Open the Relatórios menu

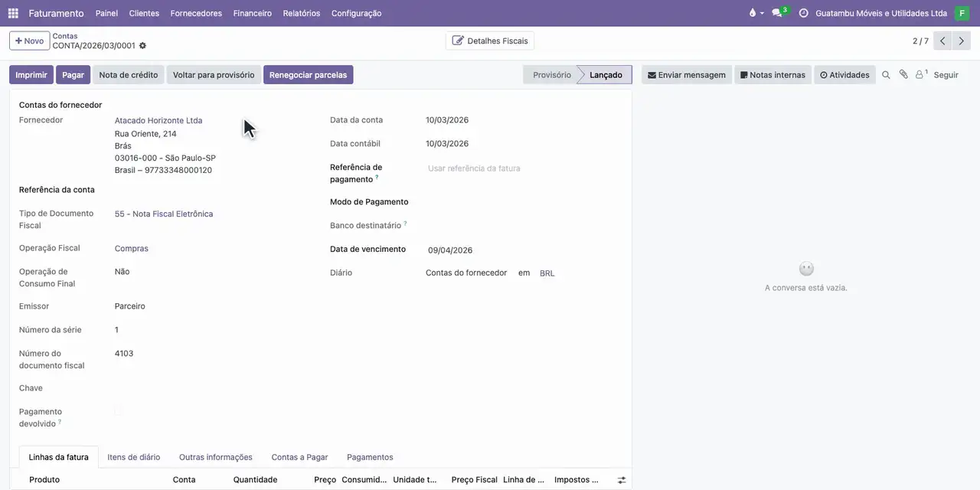pyautogui.click(x=302, y=13)
